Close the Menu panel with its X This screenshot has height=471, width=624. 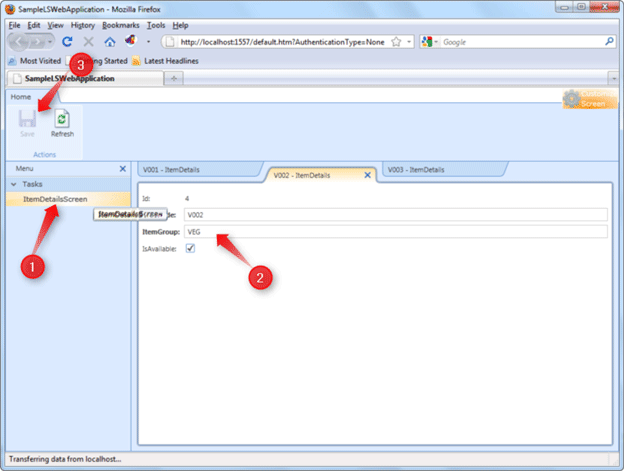pos(123,169)
